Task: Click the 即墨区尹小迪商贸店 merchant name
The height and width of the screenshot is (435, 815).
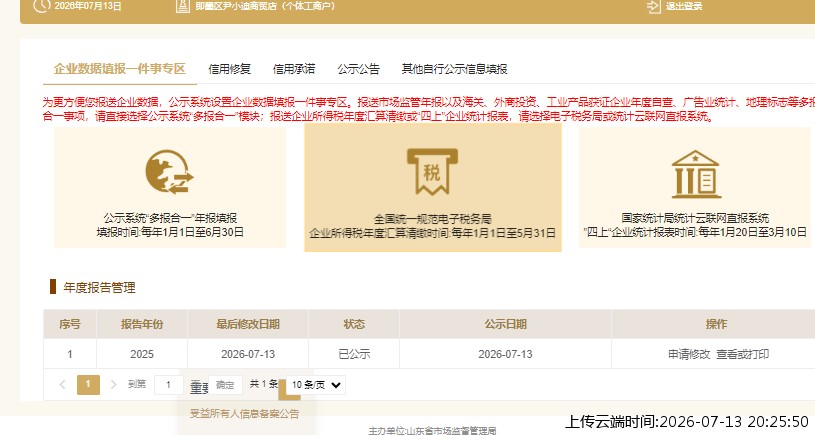Action: 265,6
